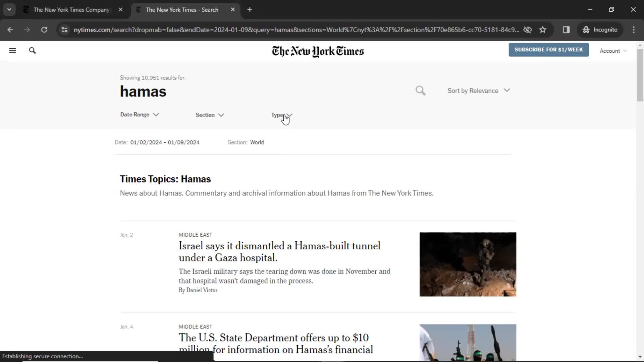Click the Section: World filter text

click(x=246, y=142)
